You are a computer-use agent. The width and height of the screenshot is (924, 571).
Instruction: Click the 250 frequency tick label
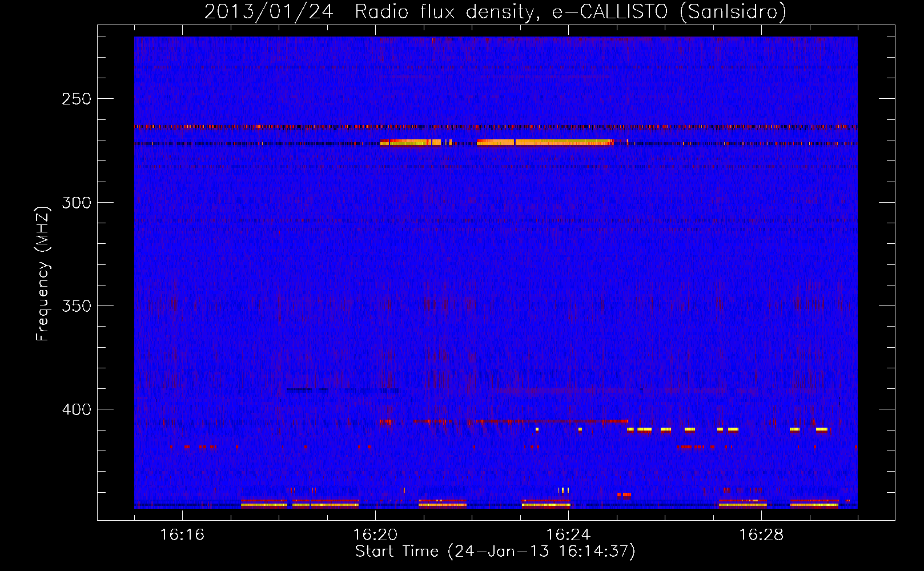(77, 99)
